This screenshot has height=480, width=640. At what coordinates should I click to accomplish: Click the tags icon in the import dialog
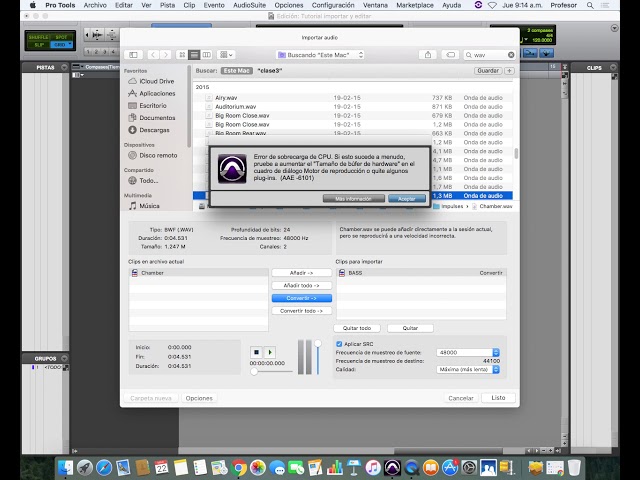click(x=450, y=55)
